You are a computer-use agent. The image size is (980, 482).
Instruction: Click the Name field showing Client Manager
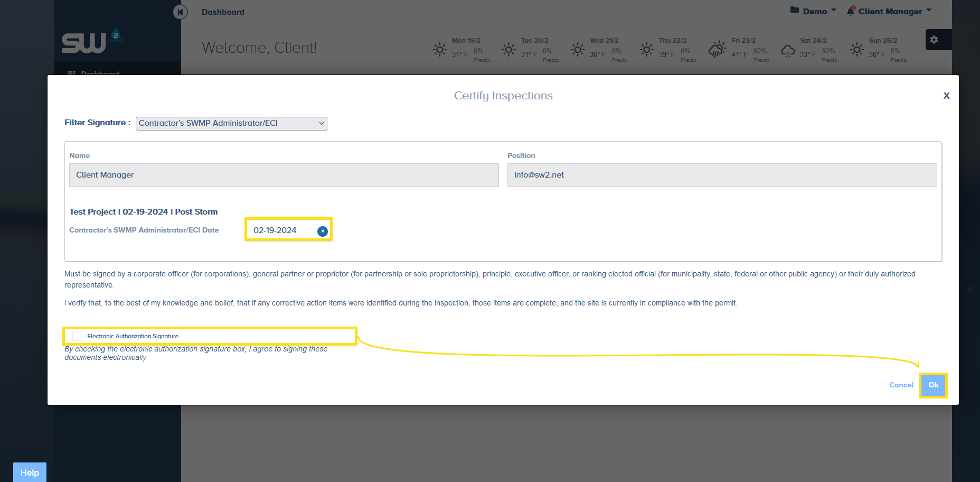coord(284,175)
